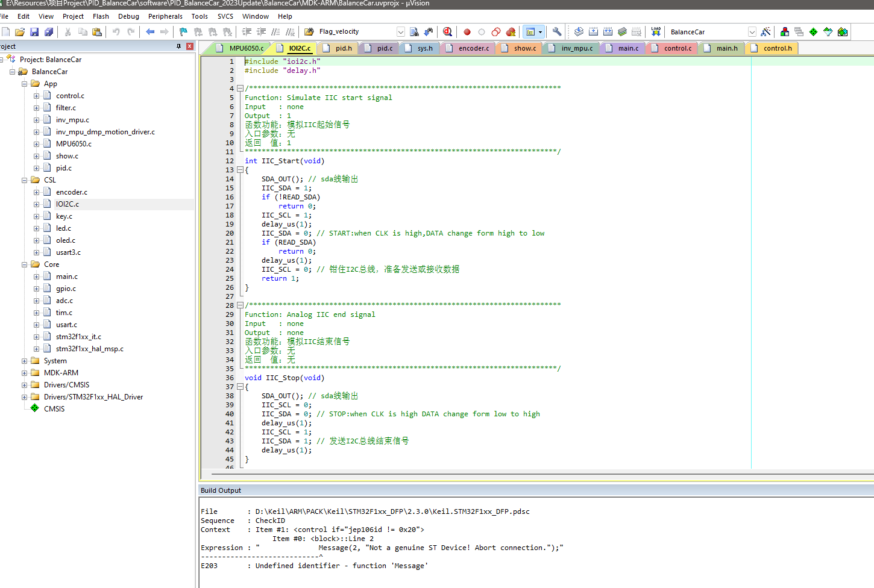874x588 pixels.
Task: Click the Build Output panel title
Action: coord(221,490)
